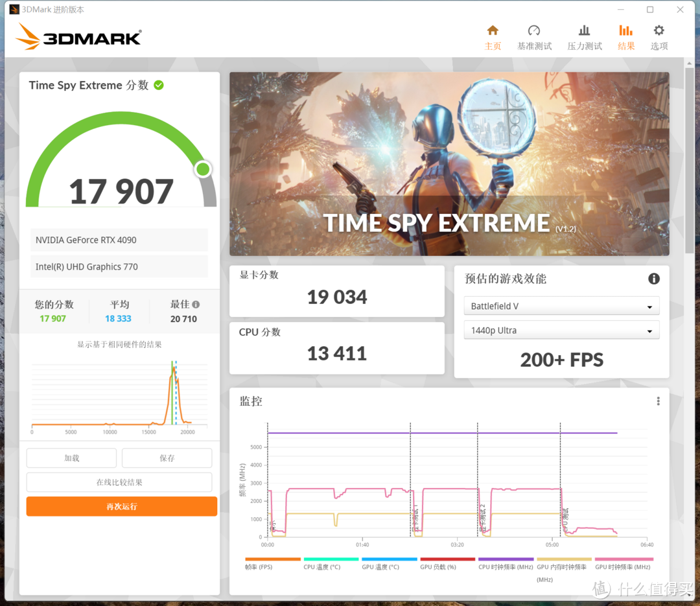Click the 显示基于相同硬件的结果 label

tap(119, 344)
